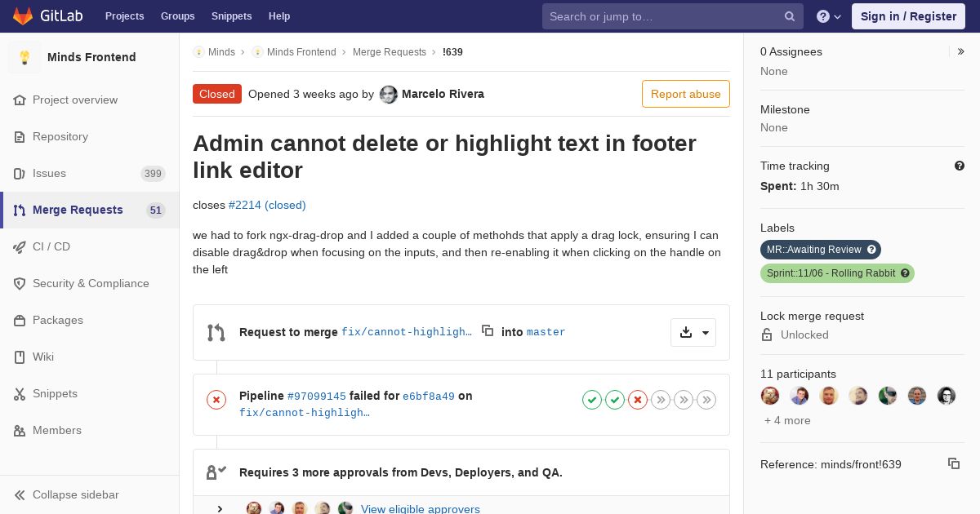Click the Merge Requests sidebar icon

[20, 210]
